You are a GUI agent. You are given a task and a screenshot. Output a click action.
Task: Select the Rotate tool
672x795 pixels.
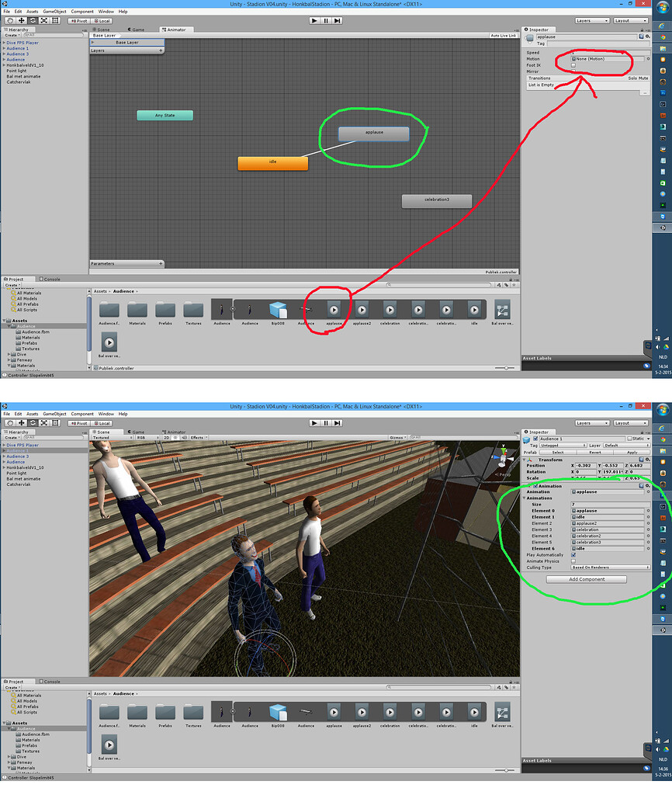(32, 21)
